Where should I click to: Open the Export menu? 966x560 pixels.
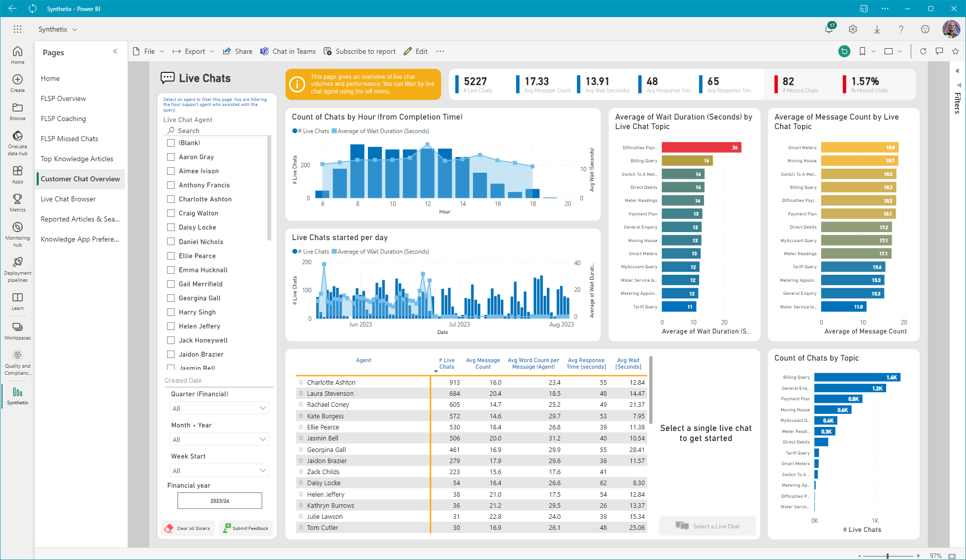point(194,51)
